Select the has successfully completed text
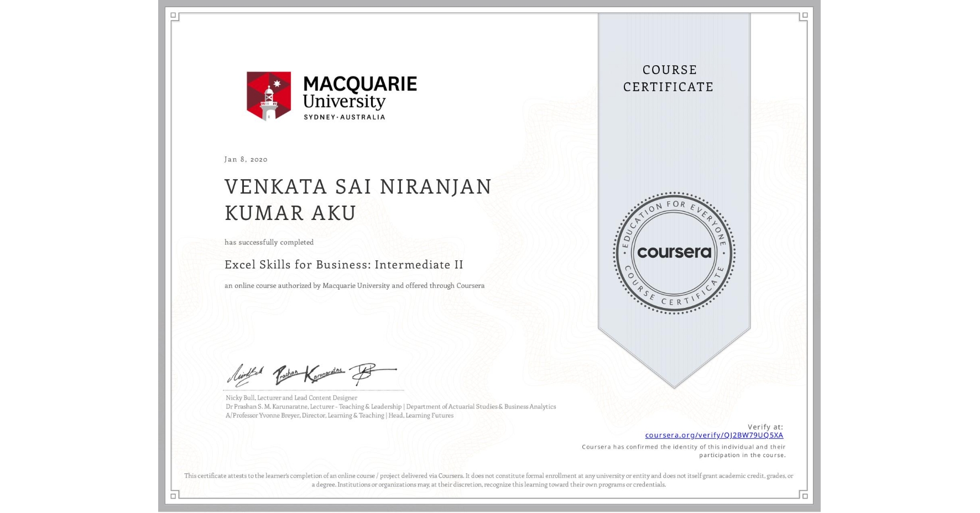The image size is (980, 513). (x=269, y=242)
